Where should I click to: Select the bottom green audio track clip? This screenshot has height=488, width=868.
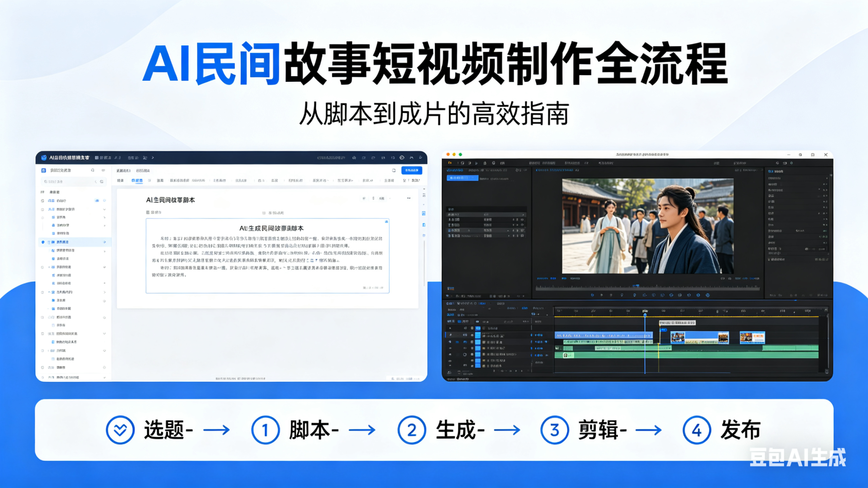[x=687, y=355]
